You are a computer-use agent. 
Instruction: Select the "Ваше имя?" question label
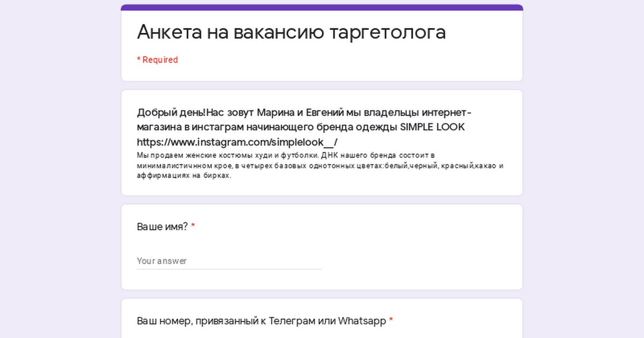pos(162,227)
